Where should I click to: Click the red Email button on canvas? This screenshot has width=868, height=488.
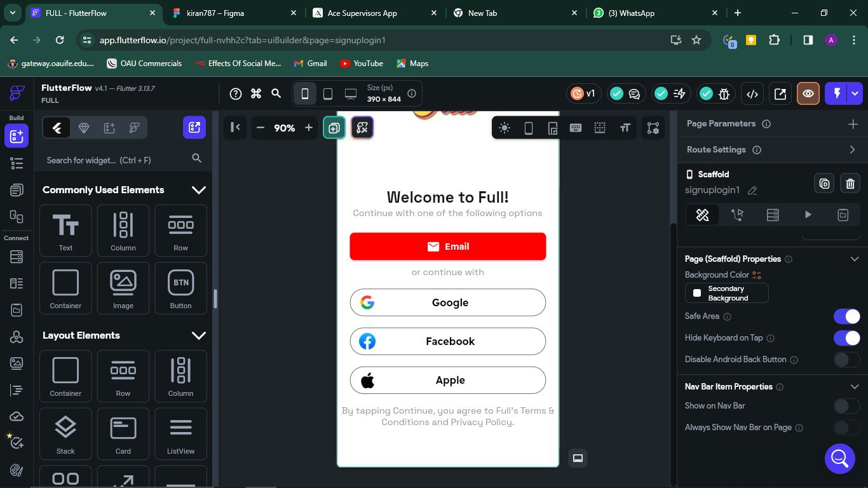point(447,247)
